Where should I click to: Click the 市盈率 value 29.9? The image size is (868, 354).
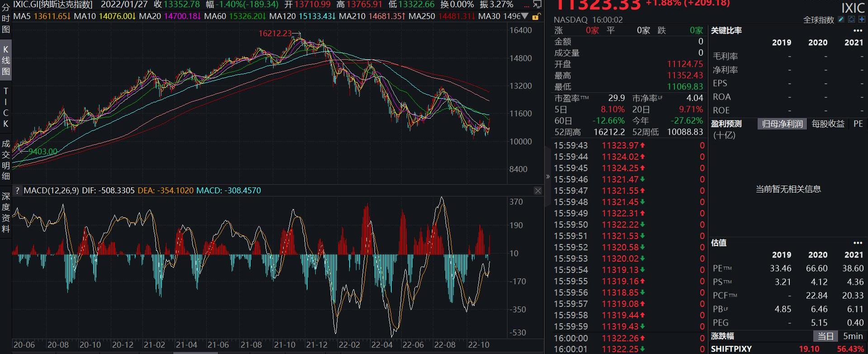tap(617, 98)
